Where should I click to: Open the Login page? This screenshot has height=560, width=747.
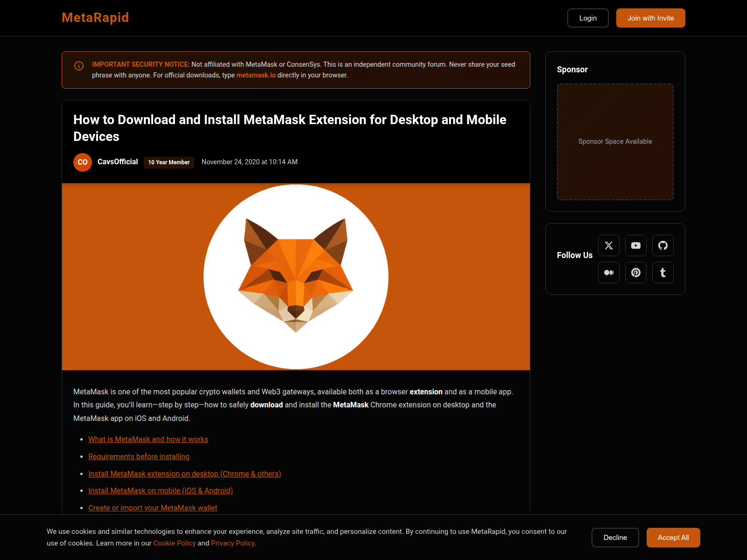coord(588,18)
